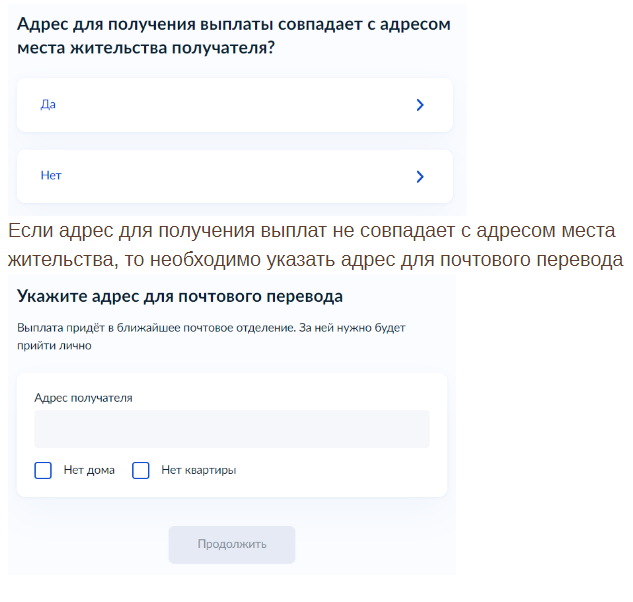Click the heading "Укажите адрес для почтового перевода"
Image resolution: width=633 pixels, height=602 pixels.
point(180,297)
